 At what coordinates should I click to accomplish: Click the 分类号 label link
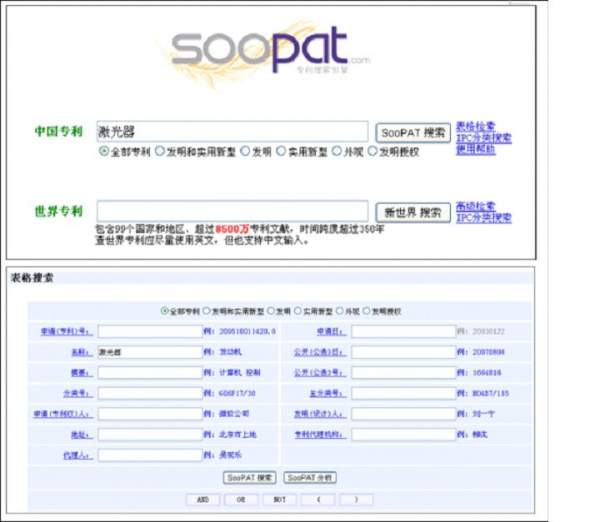click(78, 393)
